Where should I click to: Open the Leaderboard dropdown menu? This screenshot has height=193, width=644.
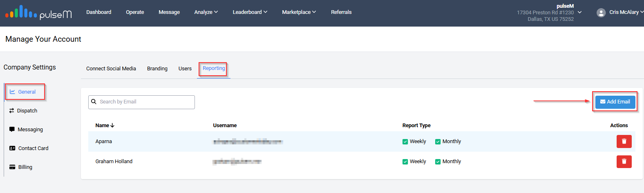coord(250,12)
